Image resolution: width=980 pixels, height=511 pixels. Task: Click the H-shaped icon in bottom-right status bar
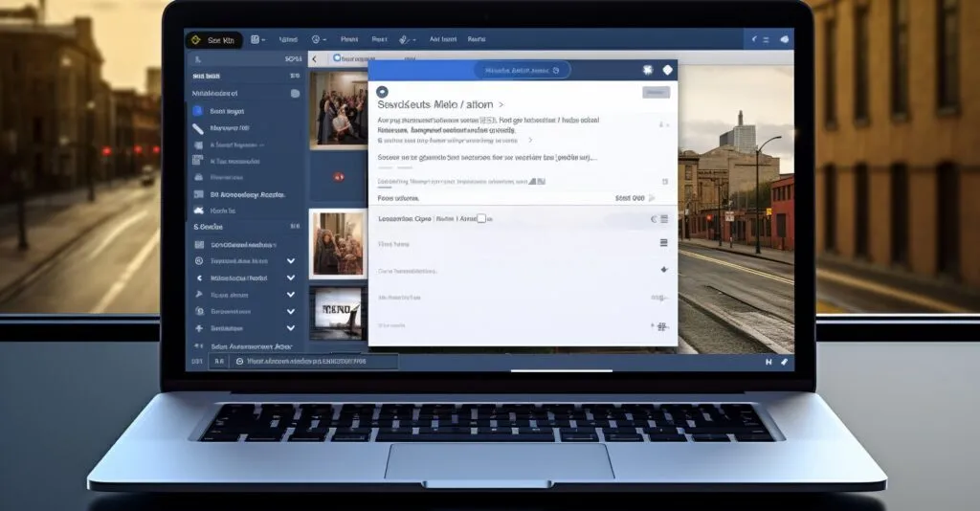[x=768, y=362]
